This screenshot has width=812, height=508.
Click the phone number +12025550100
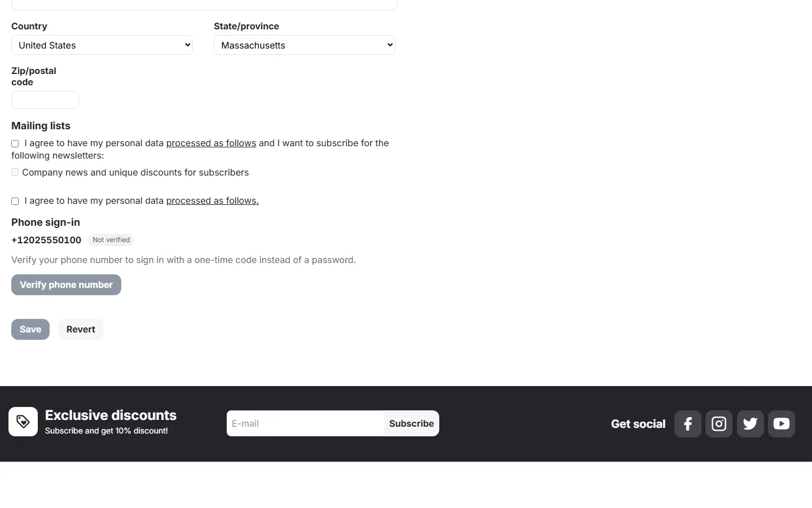click(46, 240)
